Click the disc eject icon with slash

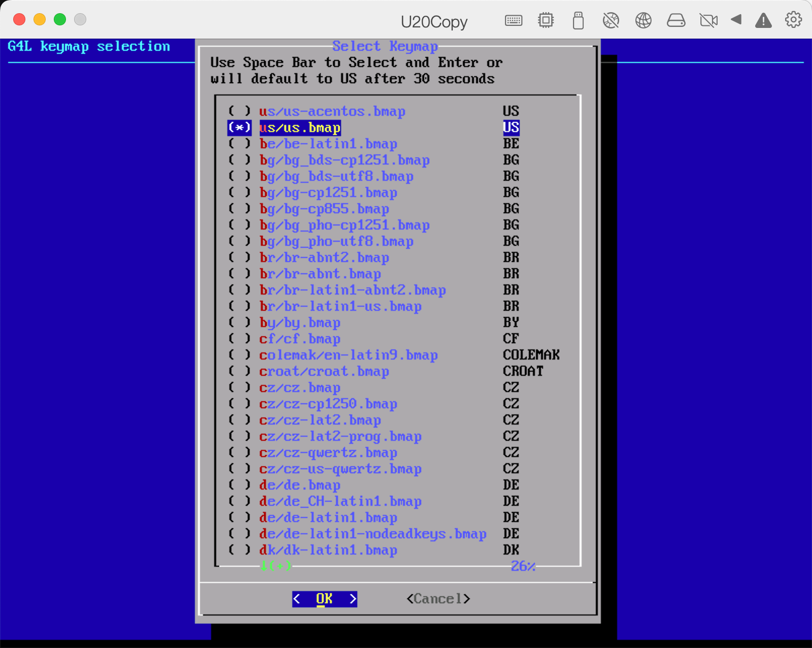[611, 20]
